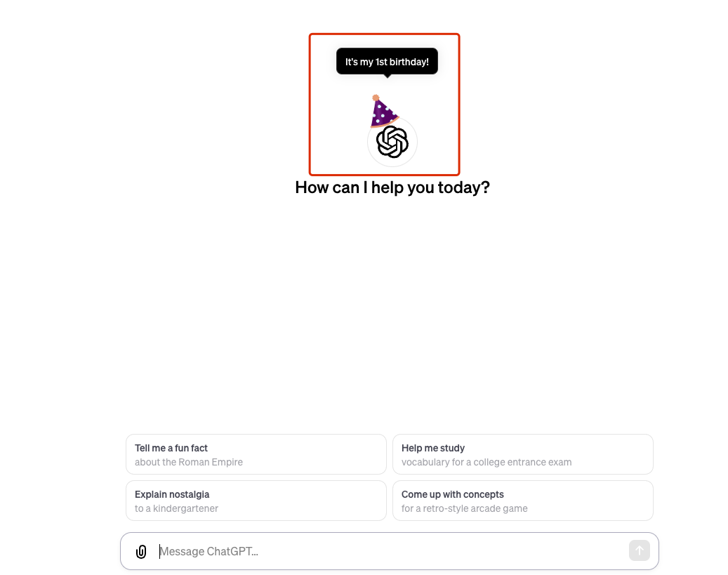This screenshot has height=575, width=728.
Task: Click "about the Roman Empire" subtitle text
Action: (x=189, y=462)
